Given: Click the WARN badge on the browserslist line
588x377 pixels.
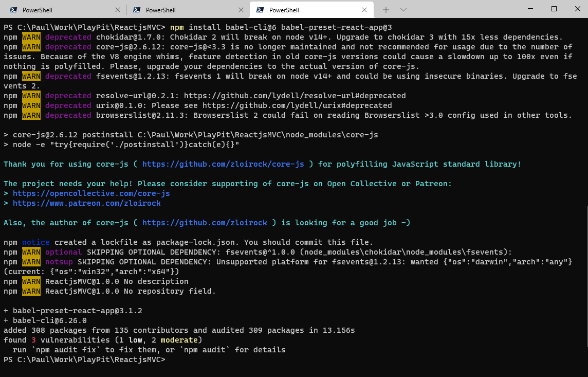Looking at the screenshot, I should pyautogui.click(x=31, y=115).
